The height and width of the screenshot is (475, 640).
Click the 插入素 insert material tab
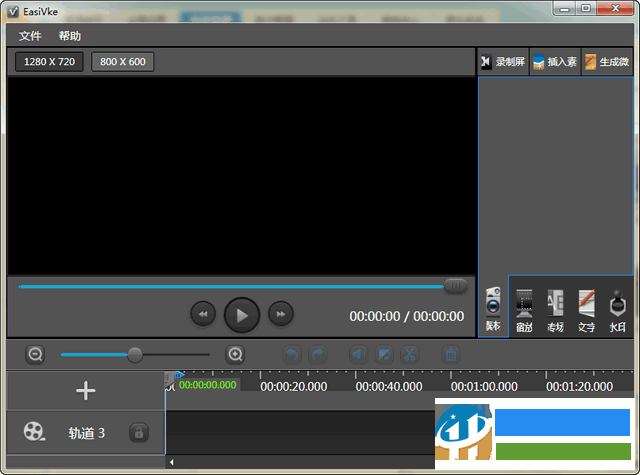[x=555, y=62]
